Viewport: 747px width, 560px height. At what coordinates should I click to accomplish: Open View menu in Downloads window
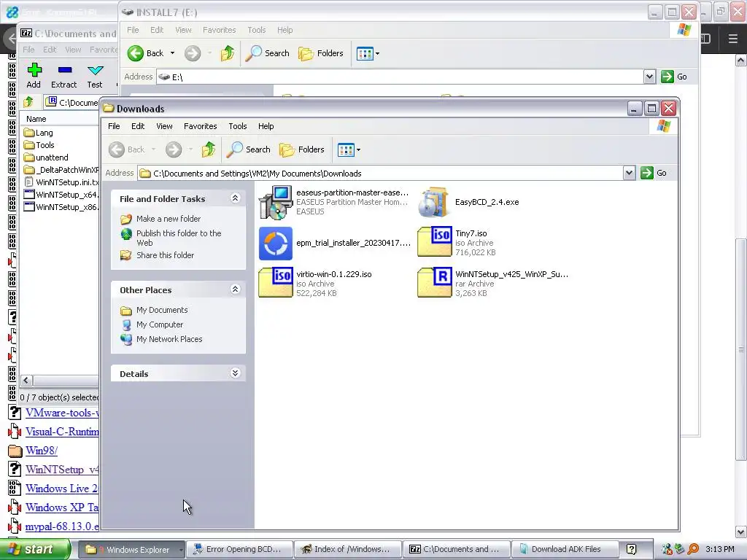164,126
